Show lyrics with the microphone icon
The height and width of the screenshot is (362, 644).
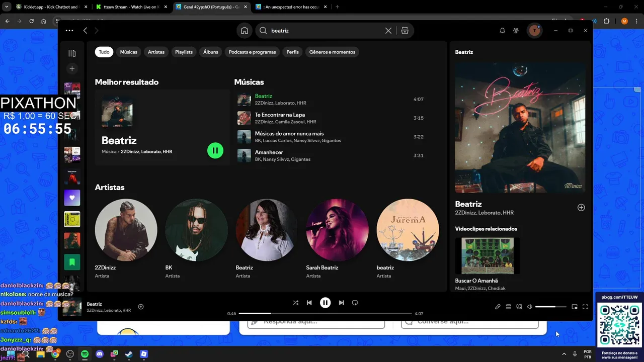tap(498, 307)
